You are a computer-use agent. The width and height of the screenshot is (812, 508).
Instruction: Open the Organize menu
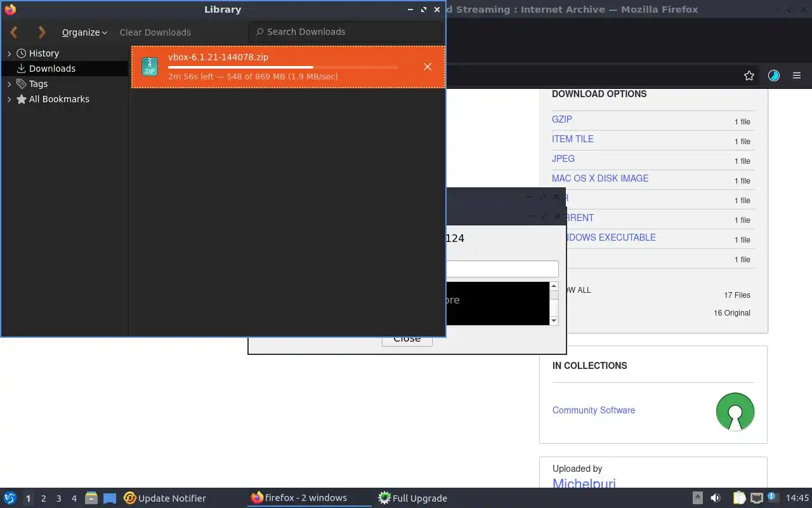[84, 32]
